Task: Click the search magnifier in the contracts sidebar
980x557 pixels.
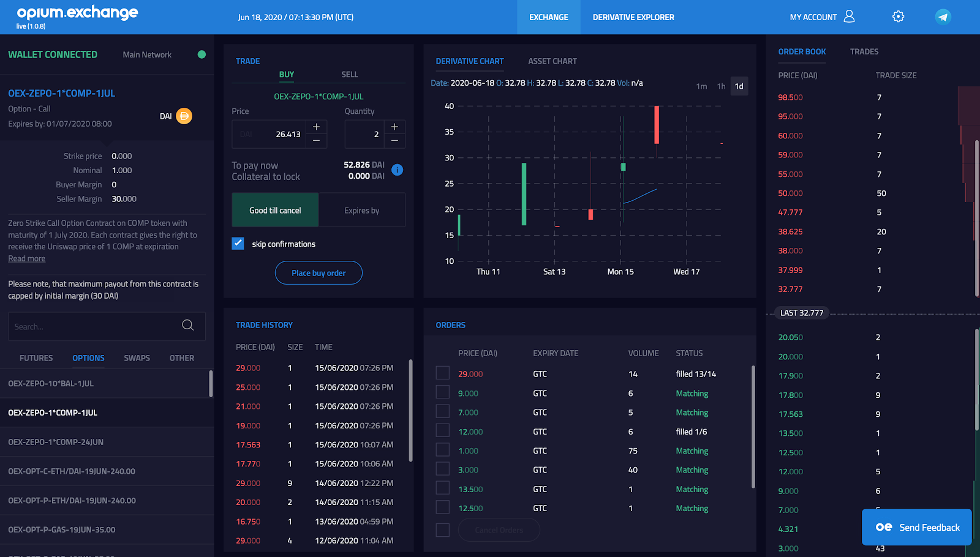Action: [x=187, y=326]
